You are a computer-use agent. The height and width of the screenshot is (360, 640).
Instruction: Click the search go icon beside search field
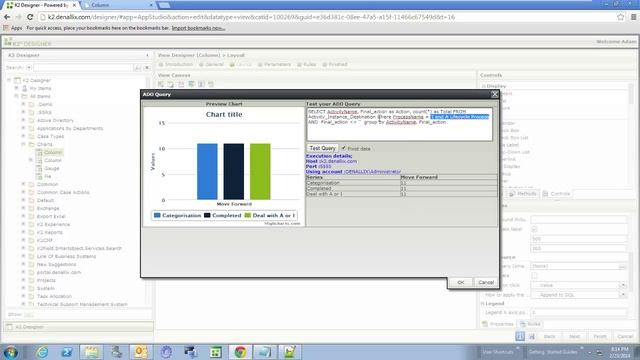coord(138,67)
